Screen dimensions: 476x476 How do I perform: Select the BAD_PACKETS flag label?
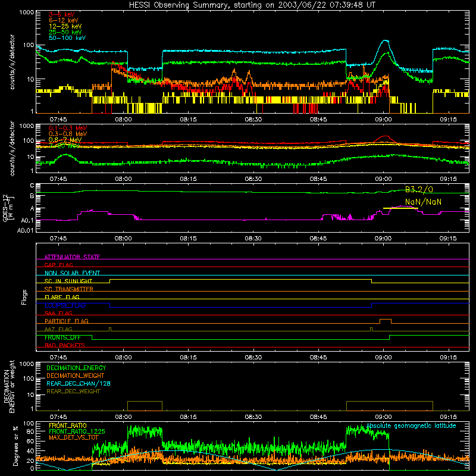[x=65, y=345]
